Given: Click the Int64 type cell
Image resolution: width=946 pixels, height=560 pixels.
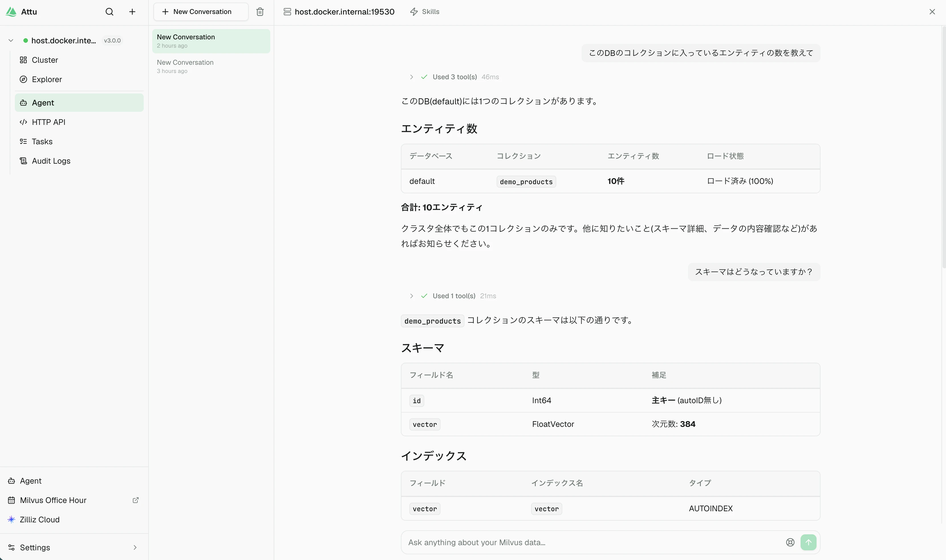Looking at the screenshot, I should click(541, 400).
